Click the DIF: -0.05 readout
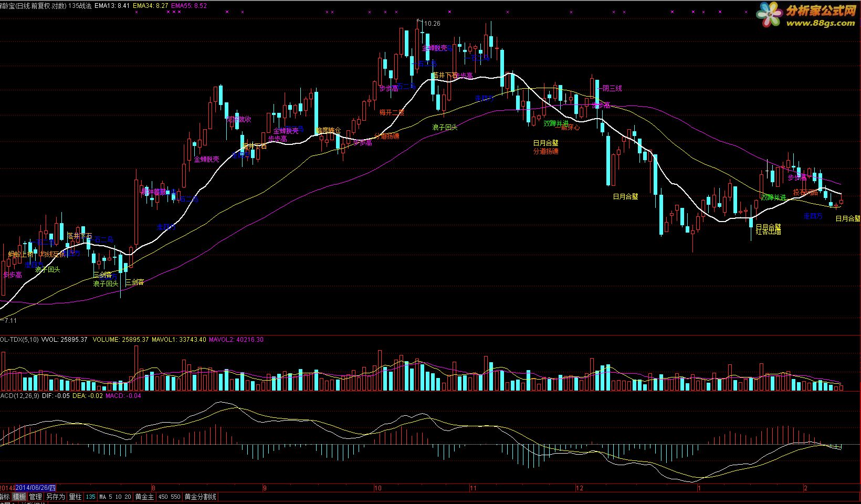This screenshot has height=504, width=861. (x=56, y=396)
